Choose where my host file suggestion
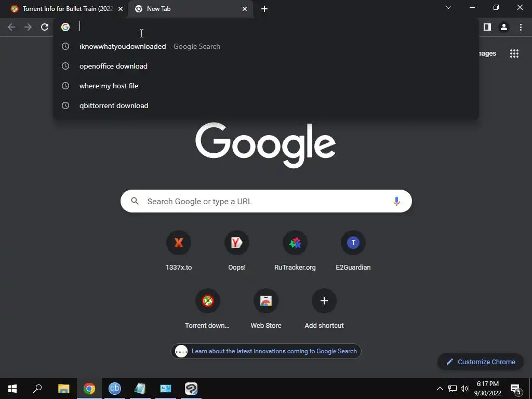Viewport: 532px width, 399px height. [265, 86]
